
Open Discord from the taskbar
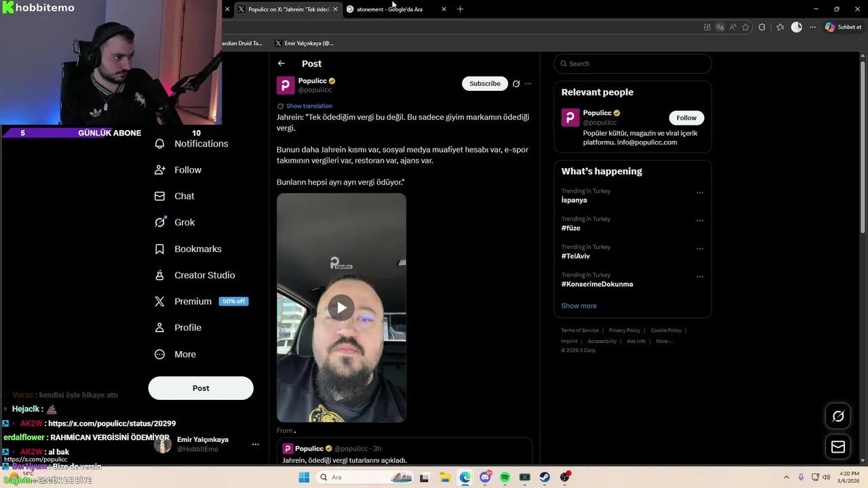(485, 477)
